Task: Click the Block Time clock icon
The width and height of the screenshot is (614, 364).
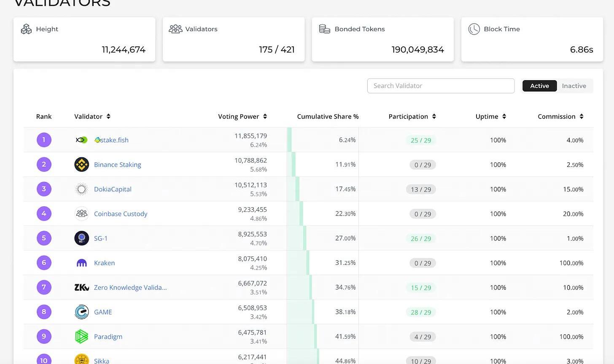Action: point(474,29)
